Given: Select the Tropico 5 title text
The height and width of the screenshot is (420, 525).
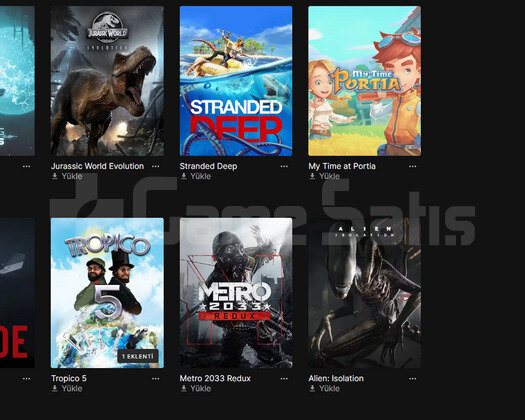Looking at the screenshot, I should point(69,378).
